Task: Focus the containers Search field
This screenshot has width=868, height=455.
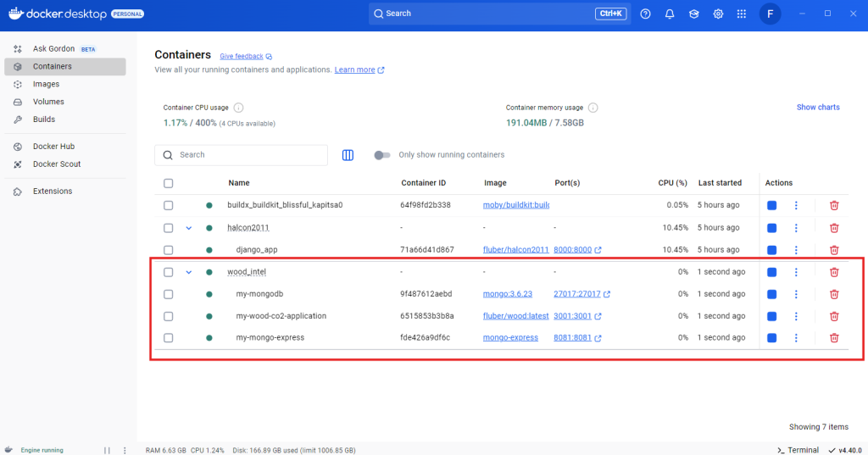Action: [x=242, y=155]
